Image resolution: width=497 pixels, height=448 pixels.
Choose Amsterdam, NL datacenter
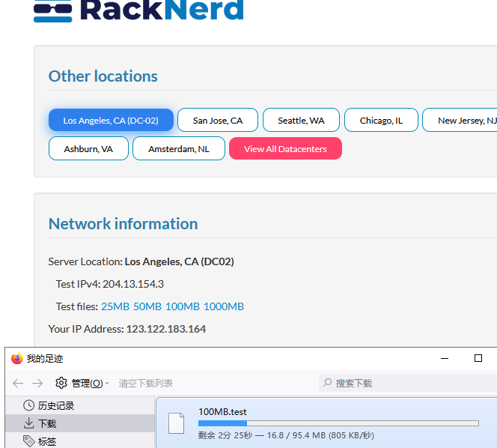point(179,148)
